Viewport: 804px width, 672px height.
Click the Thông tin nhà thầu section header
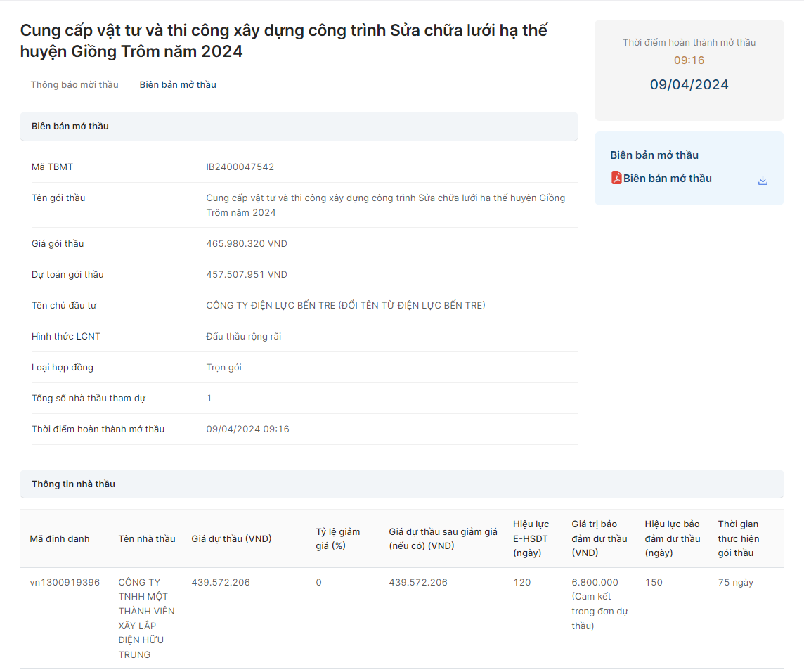(74, 484)
